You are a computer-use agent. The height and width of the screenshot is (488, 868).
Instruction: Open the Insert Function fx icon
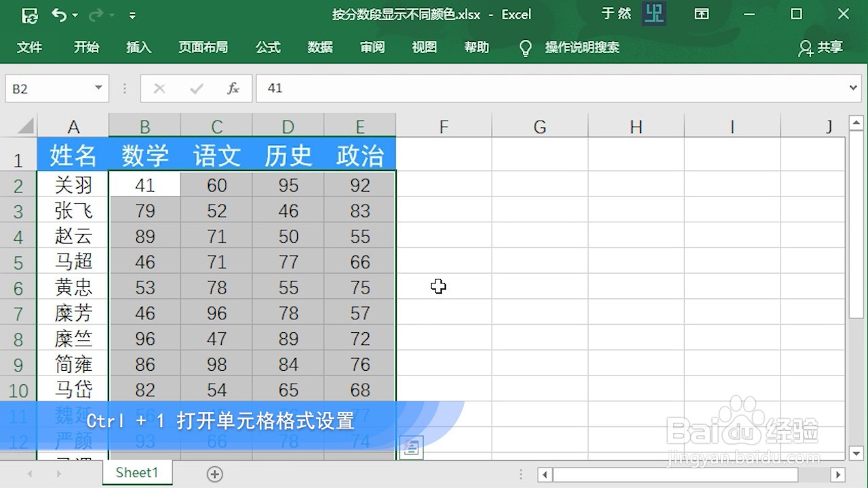(233, 88)
